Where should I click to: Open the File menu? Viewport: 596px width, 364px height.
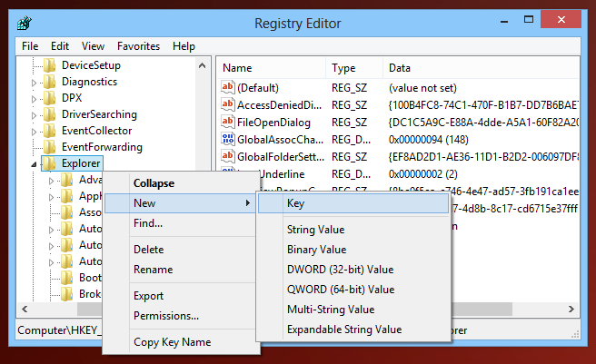pyautogui.click(x=30, y=46)
